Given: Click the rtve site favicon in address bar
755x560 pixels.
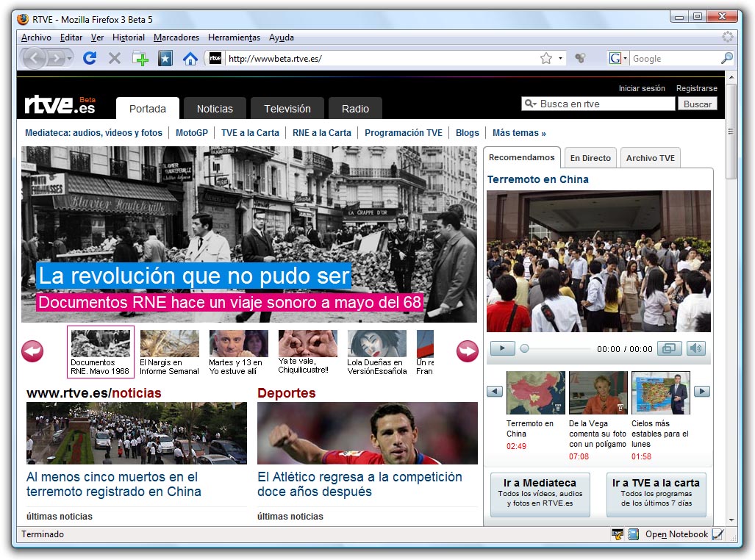Looking at the screenshot, I should tap(215, 59).
